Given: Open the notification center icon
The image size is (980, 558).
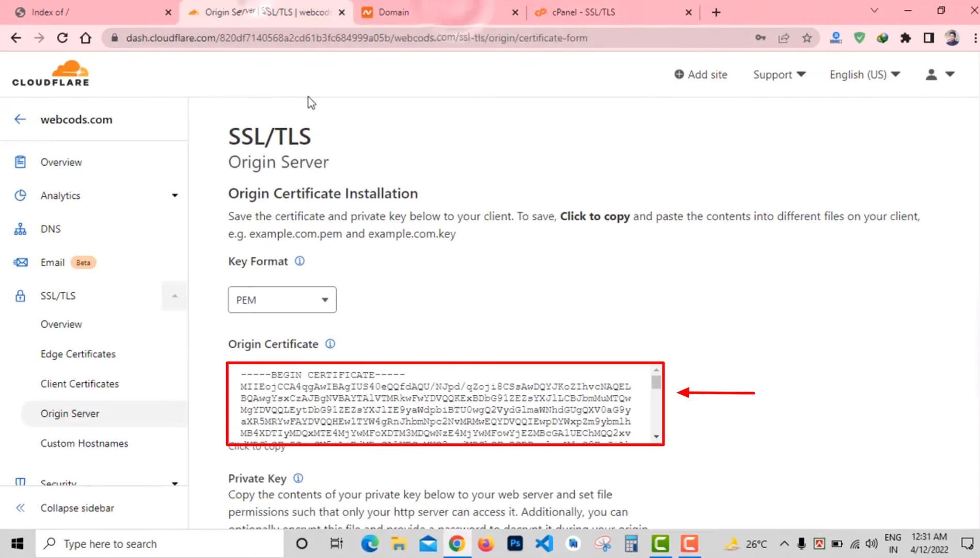Looking at the screenshot, I should pyautogui.click(x=967, y=544).
